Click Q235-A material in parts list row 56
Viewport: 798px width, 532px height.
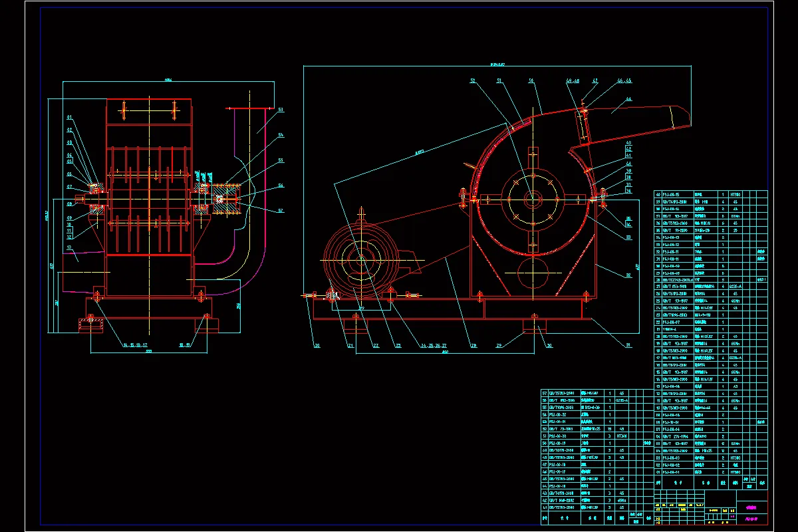point(622,400)
